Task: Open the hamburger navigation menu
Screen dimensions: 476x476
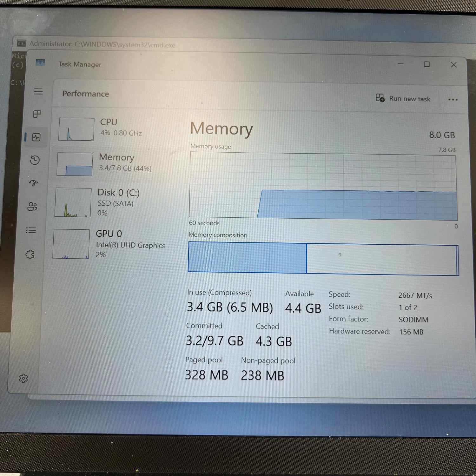Action: (38, 91)
